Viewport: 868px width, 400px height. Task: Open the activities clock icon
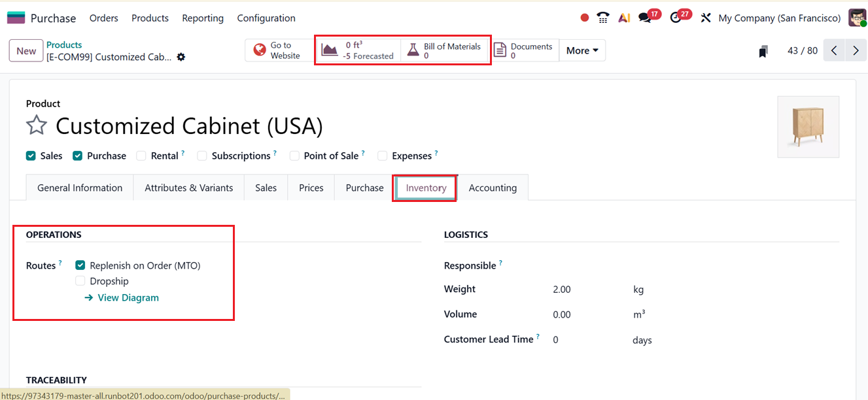click(x=676, y=18)
